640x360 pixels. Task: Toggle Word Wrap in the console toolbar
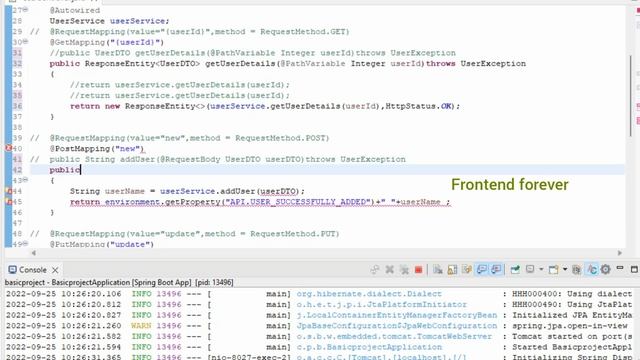tap(467, 269)
